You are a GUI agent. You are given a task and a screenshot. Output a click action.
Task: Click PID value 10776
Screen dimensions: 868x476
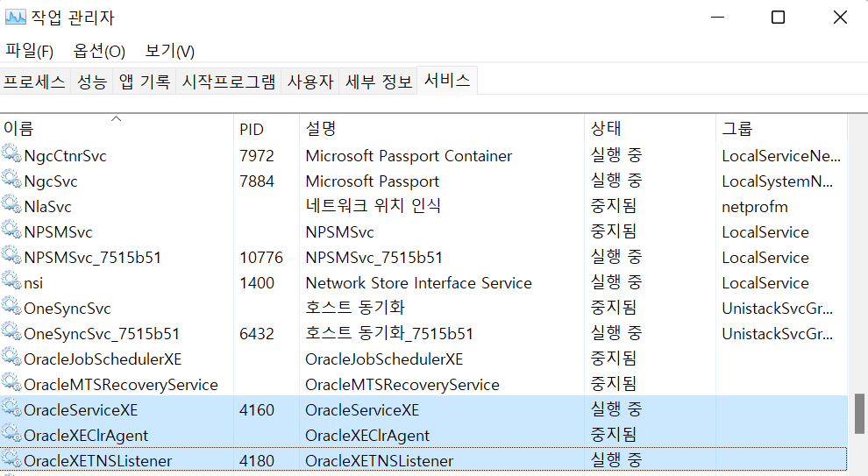click(261, 258)
